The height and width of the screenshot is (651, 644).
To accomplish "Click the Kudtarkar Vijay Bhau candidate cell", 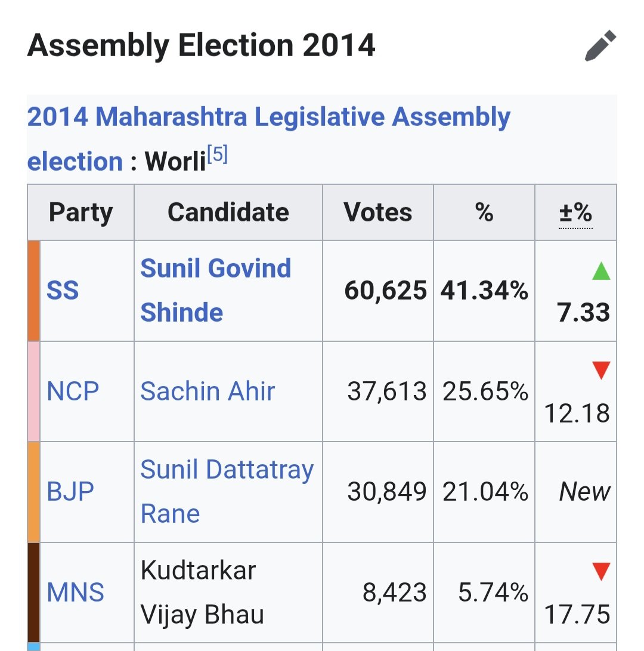I will pos(228,593).
